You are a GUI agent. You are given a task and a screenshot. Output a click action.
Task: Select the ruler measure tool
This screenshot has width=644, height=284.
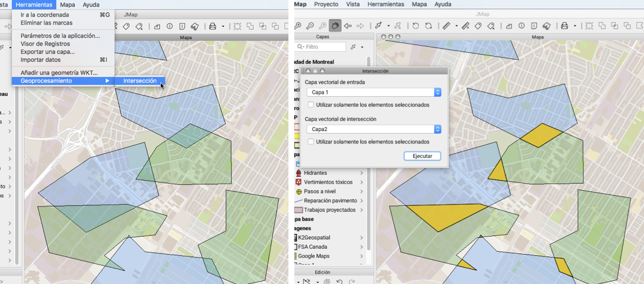point(446,26)
